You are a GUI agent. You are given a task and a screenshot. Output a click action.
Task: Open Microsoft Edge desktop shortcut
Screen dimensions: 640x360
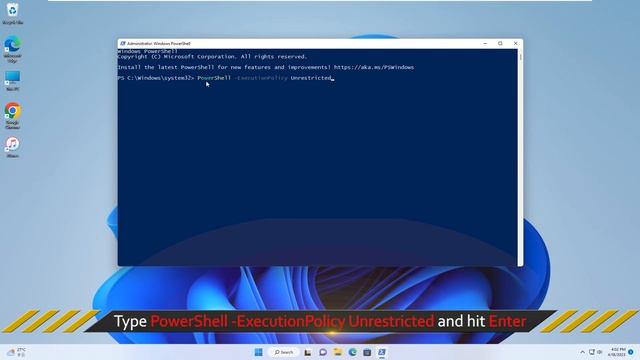pos(12,49)
